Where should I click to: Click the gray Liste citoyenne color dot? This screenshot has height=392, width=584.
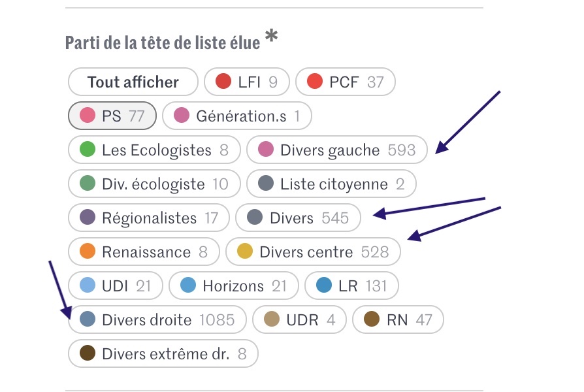tap(265, 184)
